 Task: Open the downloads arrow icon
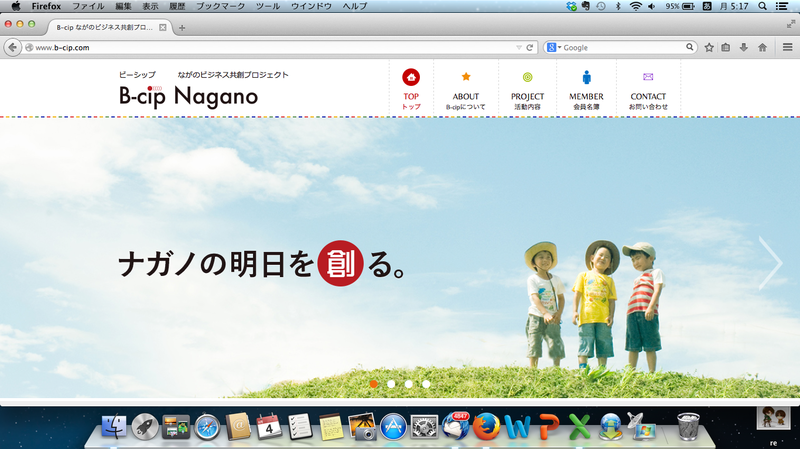tap(743, 47)
